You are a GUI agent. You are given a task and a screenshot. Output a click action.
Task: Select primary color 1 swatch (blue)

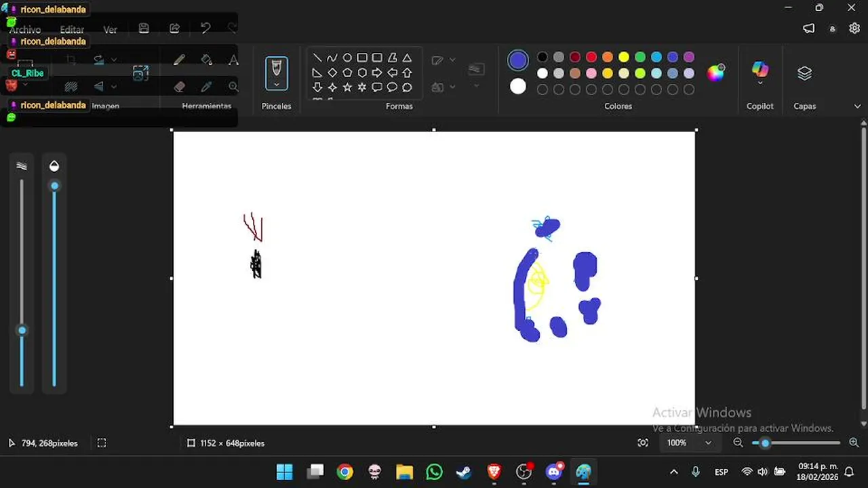point(518,60)
